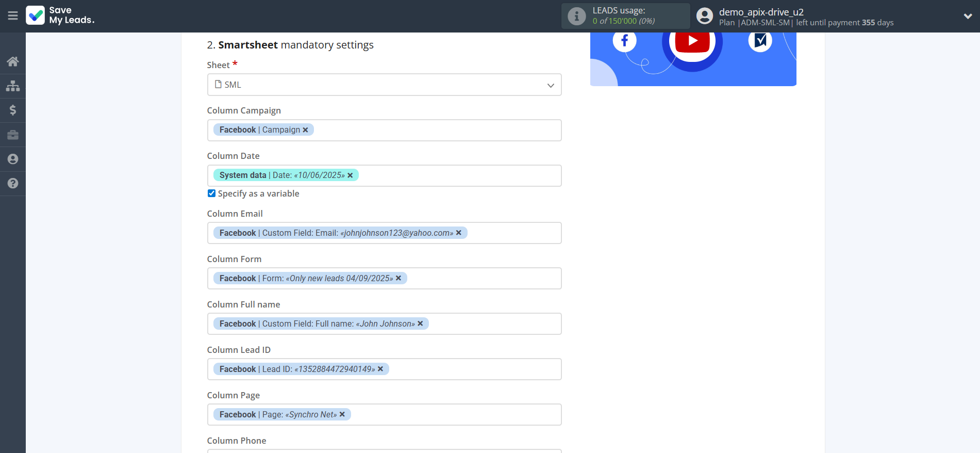
Task: Click the Save My Leads logo
Action: pos(60,15)
